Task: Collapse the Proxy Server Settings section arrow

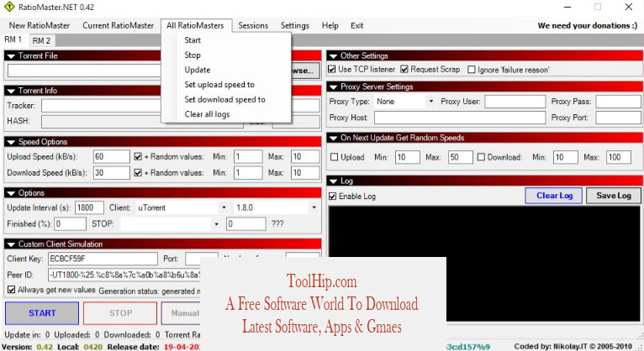Action: click(x=333, y=87)
